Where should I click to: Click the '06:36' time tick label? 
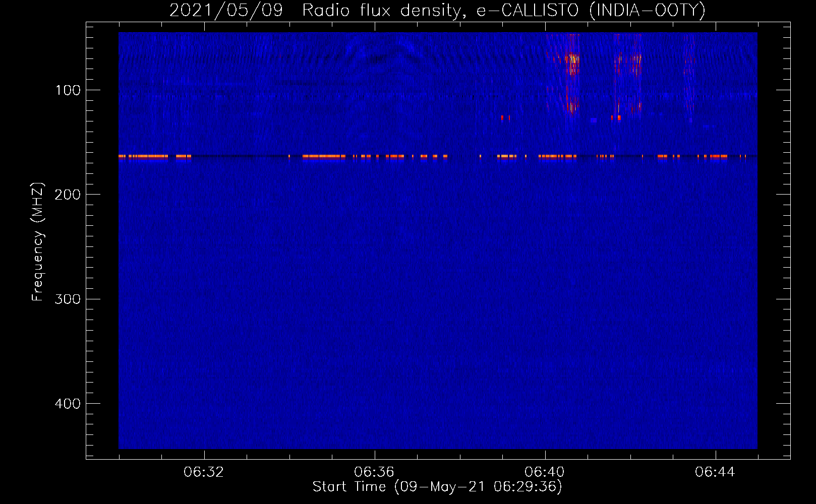374,472
